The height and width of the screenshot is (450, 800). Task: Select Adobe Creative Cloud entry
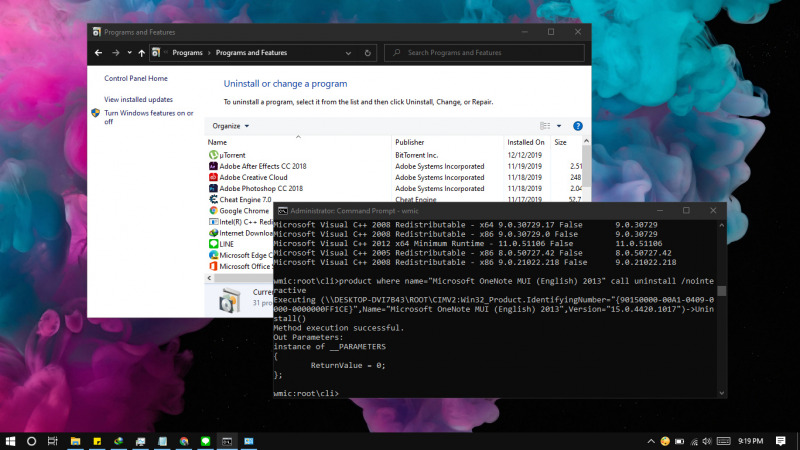point(253,178)
